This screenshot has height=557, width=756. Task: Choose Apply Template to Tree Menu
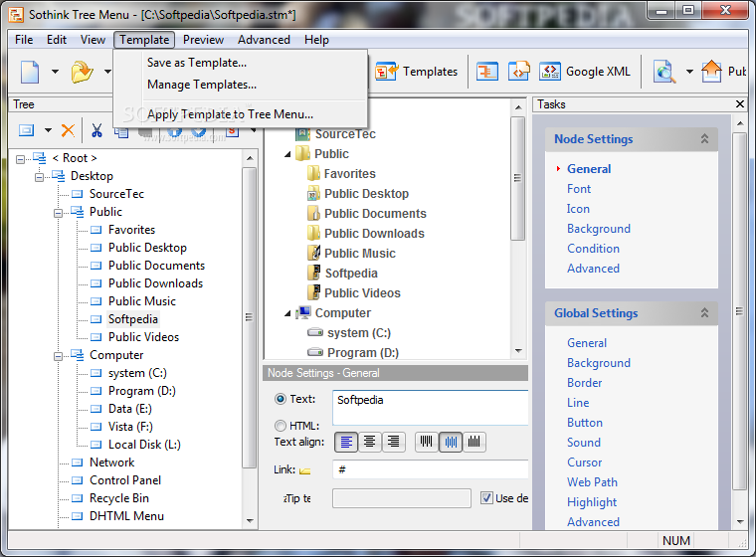[230, 114]
